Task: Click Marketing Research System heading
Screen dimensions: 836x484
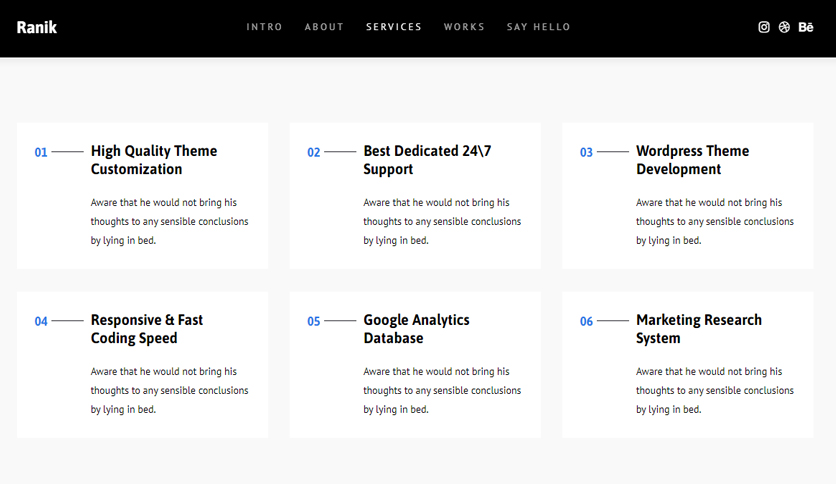Action: (698, 329)
